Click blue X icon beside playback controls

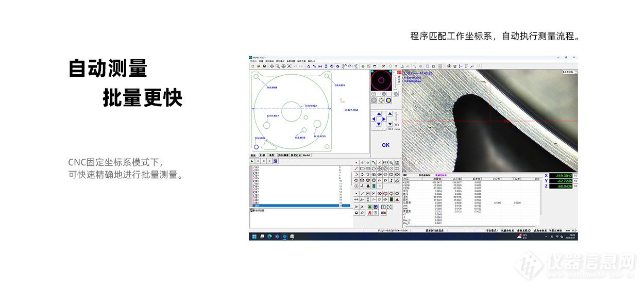tap(276, 161)
